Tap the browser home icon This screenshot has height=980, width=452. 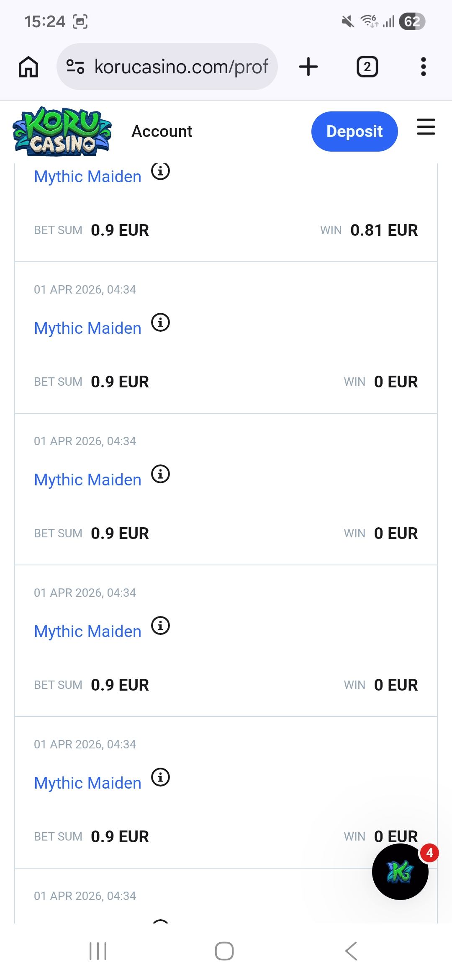click(x=28, y=67)
